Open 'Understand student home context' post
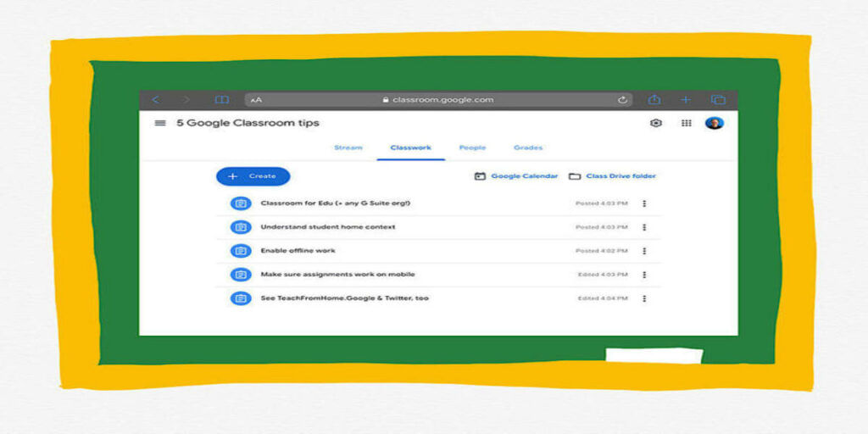 pos(328,227)
